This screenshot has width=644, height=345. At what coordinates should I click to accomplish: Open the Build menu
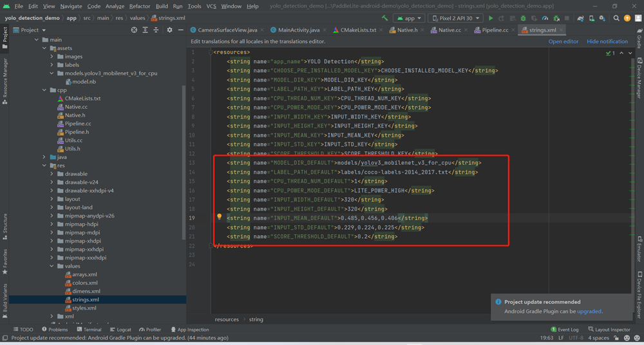click(x=162, y=6)
